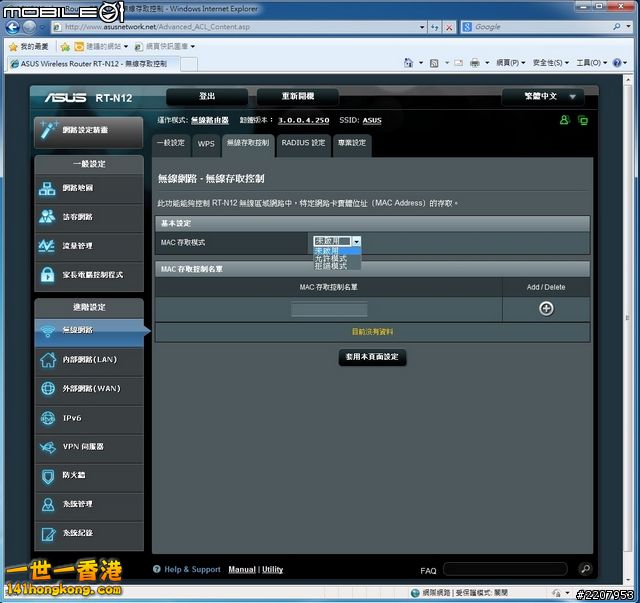Open the VPN 伺服器 sidebar icon
Screen dimensions: 640x603
point(47,447)
